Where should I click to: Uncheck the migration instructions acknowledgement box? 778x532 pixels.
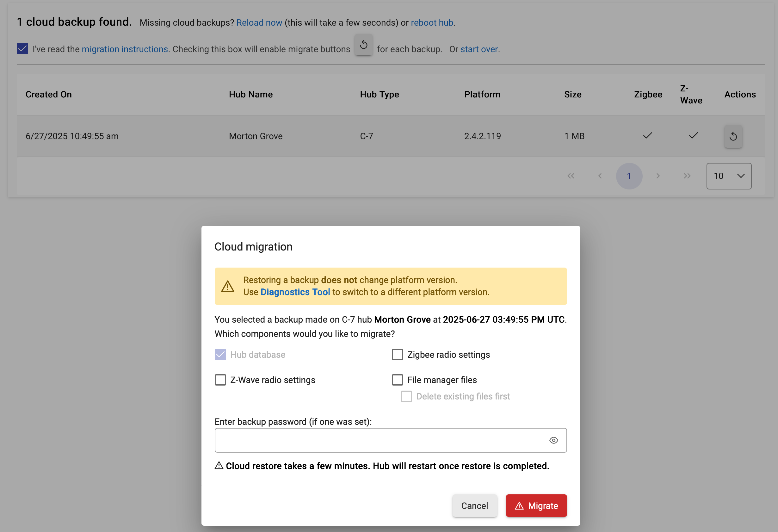pyautogui.click(x=22, y=48)
